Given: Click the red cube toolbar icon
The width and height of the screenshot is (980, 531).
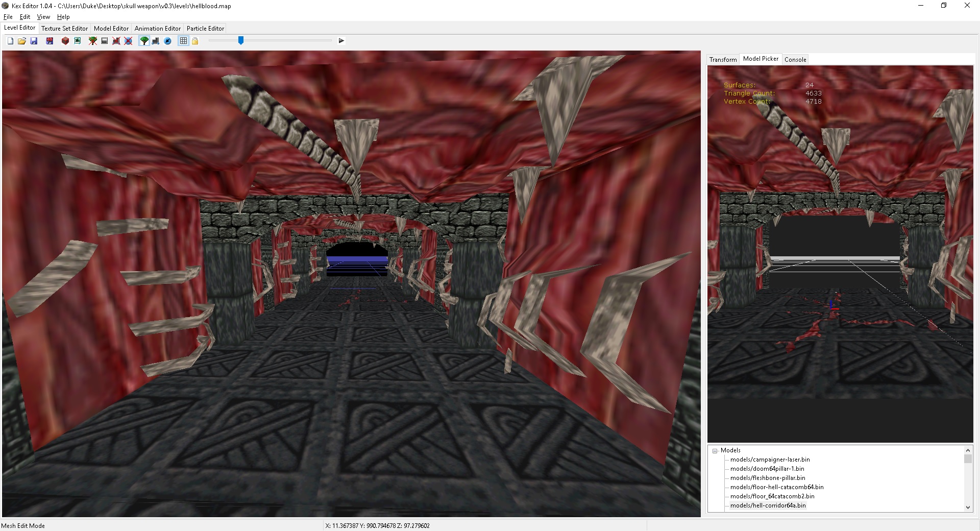Looking at the screenshot, I should click(x=65, y=41).
